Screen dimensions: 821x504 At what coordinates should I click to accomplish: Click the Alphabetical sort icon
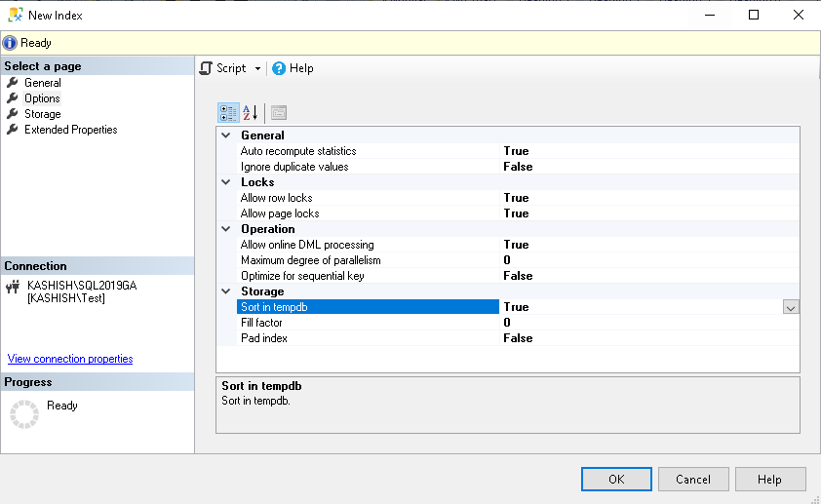[251, 112]
